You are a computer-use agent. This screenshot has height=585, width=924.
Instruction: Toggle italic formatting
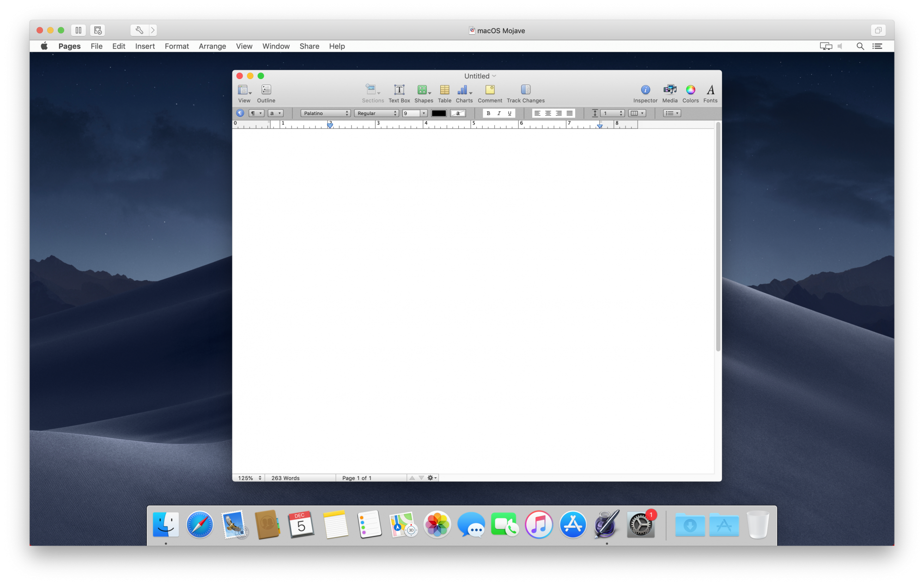coord(499,113)
